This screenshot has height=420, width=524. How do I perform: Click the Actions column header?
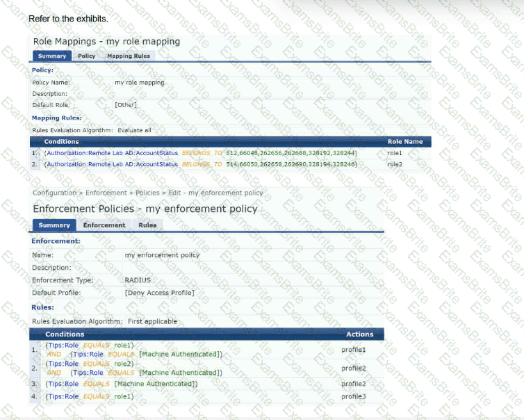click(359, 334)
